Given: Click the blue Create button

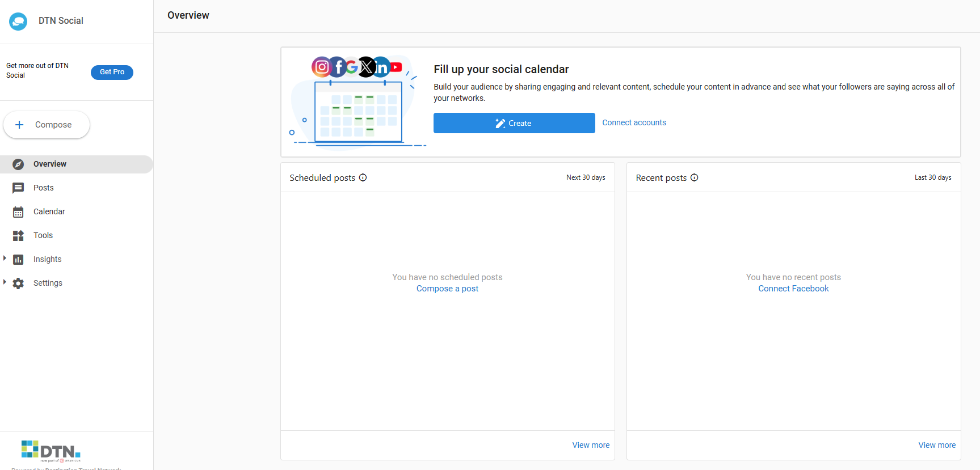Looking at the screenshot, I should coord(514,123).
